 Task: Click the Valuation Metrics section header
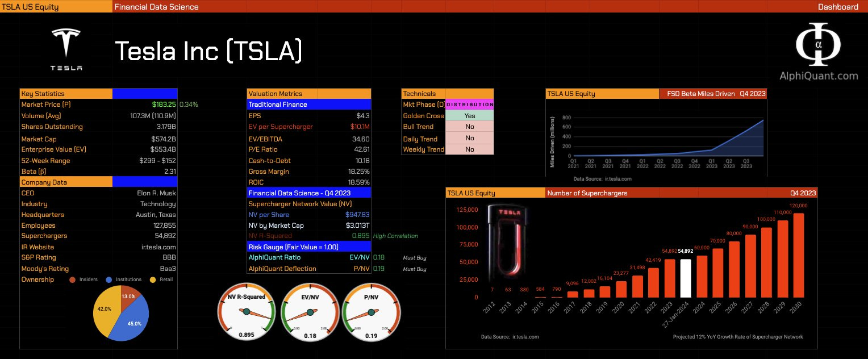click(309, 94)
